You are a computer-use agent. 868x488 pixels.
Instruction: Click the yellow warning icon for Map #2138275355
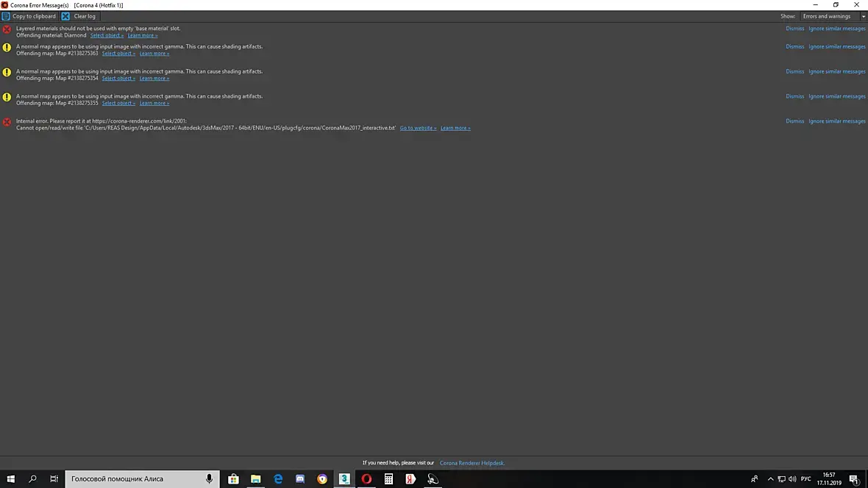tap(7, 97)
